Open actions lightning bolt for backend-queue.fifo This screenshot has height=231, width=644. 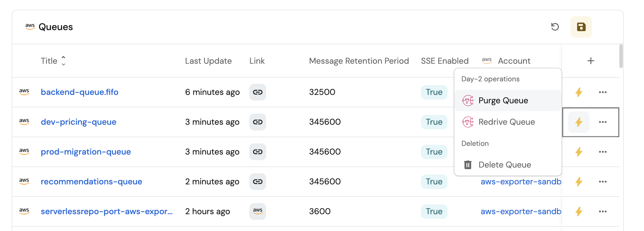(x=579, y=92)
